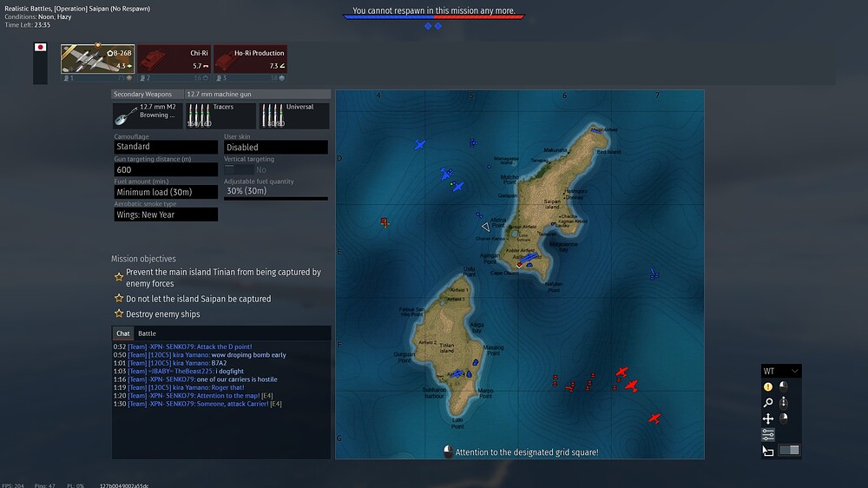Click the star beside the Saipan capture objective

pyautogui.click(x=118, y=299)
